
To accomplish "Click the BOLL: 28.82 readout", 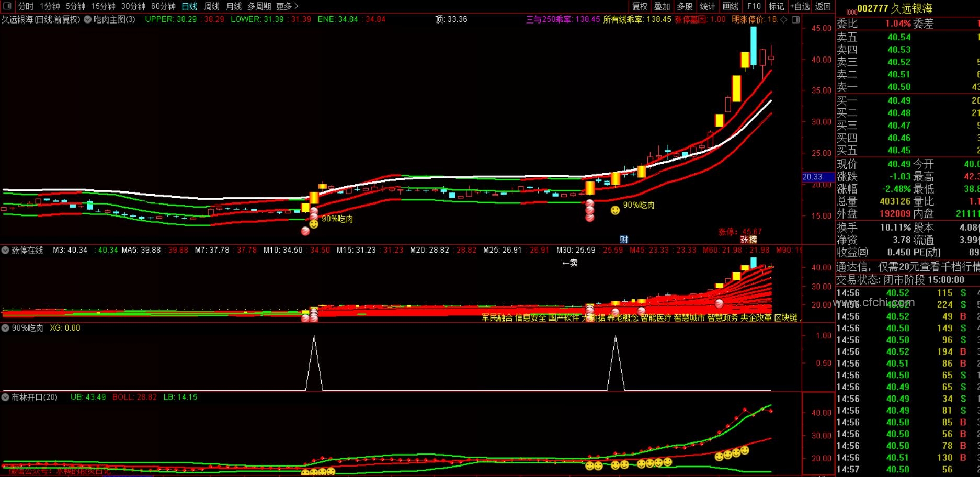I will [135, 397].
